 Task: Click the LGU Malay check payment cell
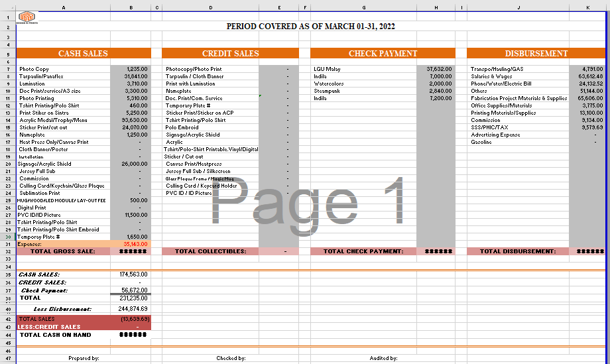coord(363,69)
